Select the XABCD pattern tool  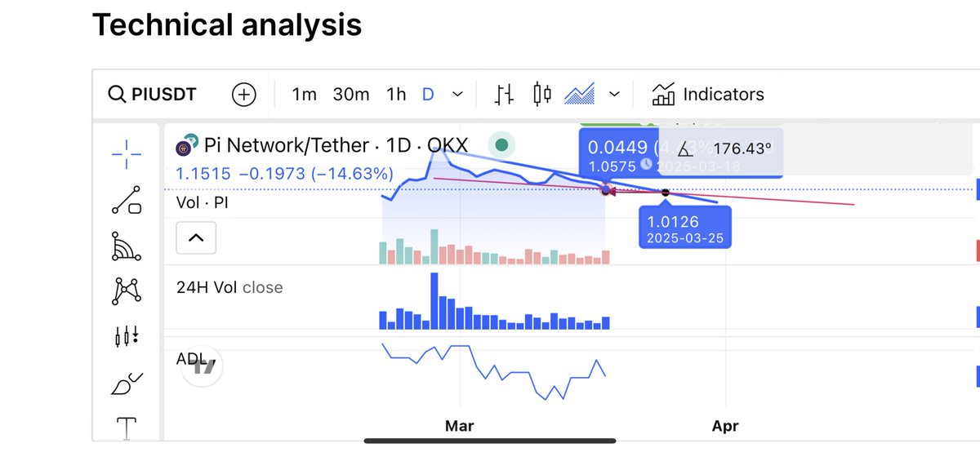pos(126,290)
